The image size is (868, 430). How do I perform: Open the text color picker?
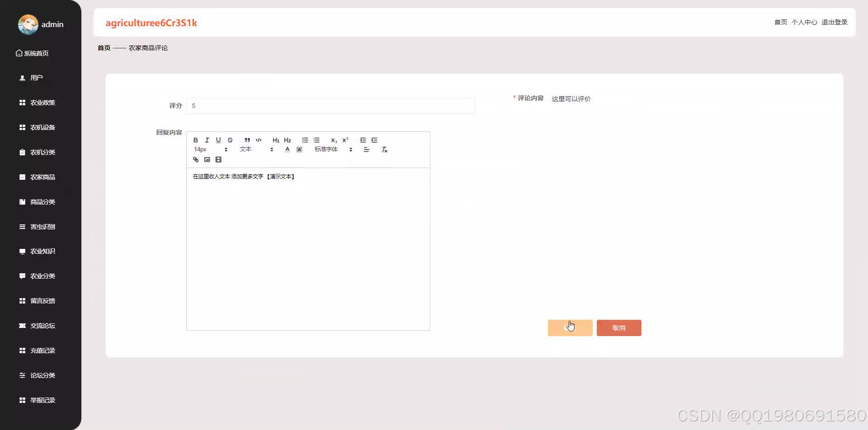click(288, 150)
